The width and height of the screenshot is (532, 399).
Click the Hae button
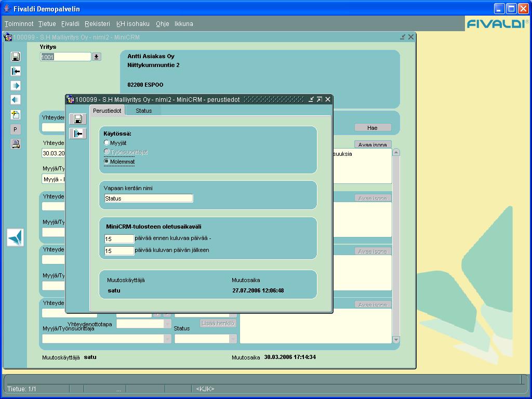373,128
